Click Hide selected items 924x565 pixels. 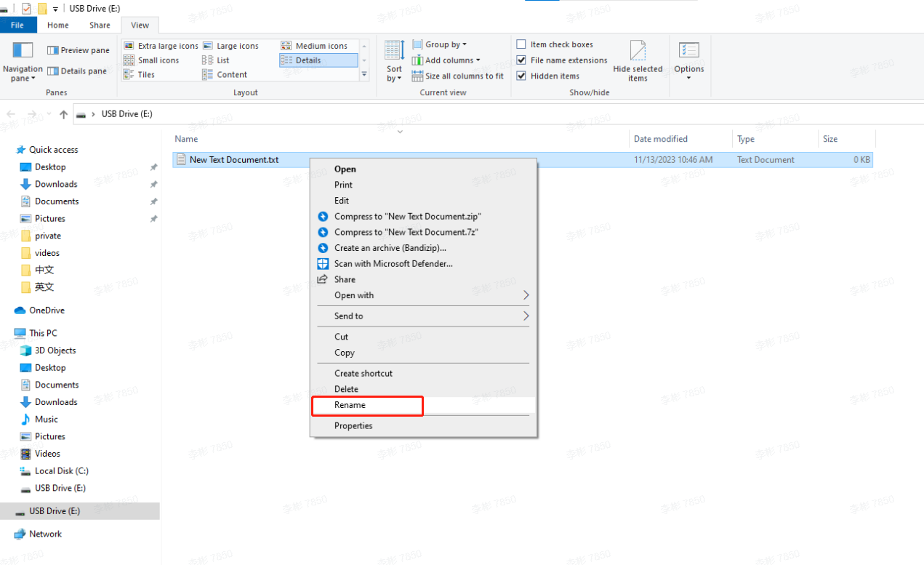(638, 62)
